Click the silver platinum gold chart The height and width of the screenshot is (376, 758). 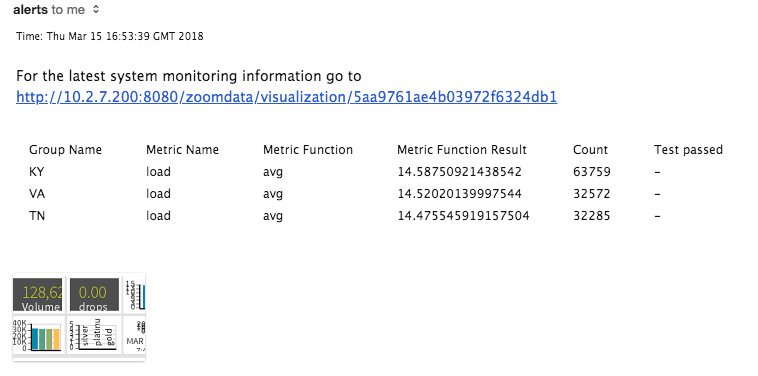click(x=92, y=334)
